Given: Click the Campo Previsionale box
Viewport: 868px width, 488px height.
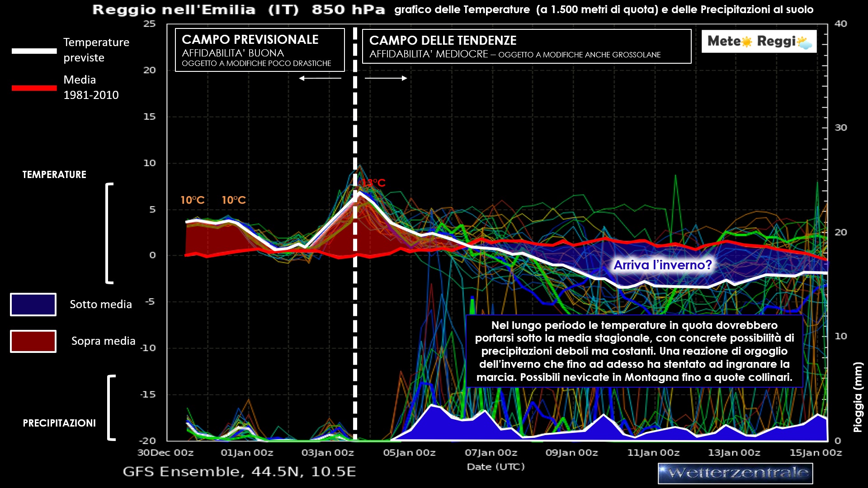Looking at the screenshot, I should [x=259, y=50].
